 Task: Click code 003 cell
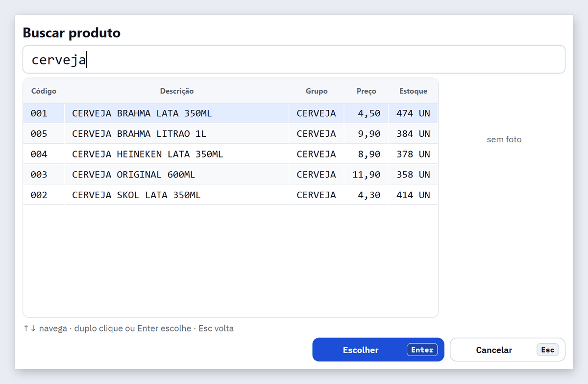[44, 175]
